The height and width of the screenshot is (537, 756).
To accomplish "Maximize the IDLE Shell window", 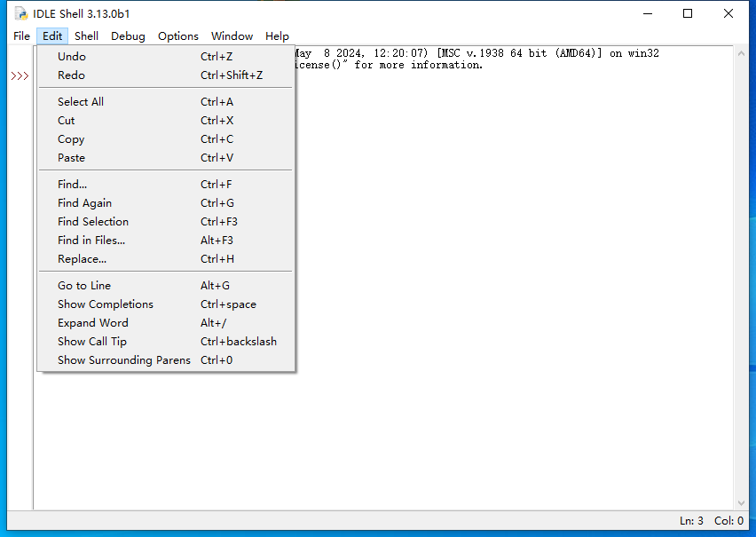I will click(688, 13).
